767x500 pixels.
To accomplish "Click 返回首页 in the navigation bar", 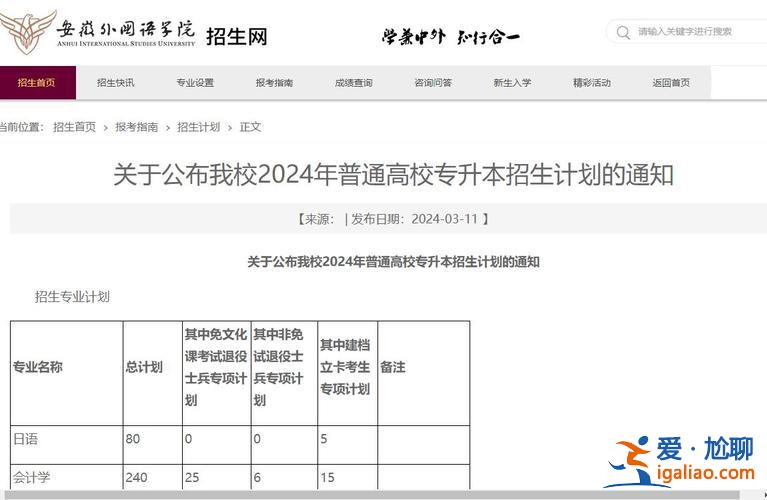I will [671, 83].
